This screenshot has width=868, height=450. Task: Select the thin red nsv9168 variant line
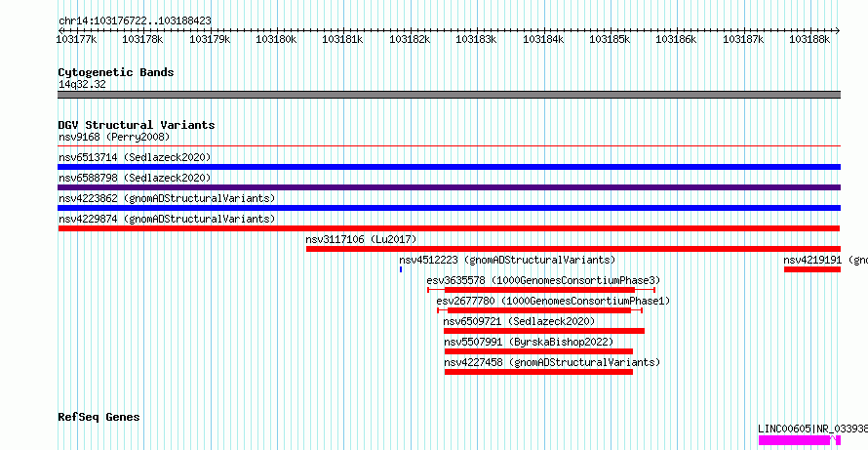[x=450, y=146]
